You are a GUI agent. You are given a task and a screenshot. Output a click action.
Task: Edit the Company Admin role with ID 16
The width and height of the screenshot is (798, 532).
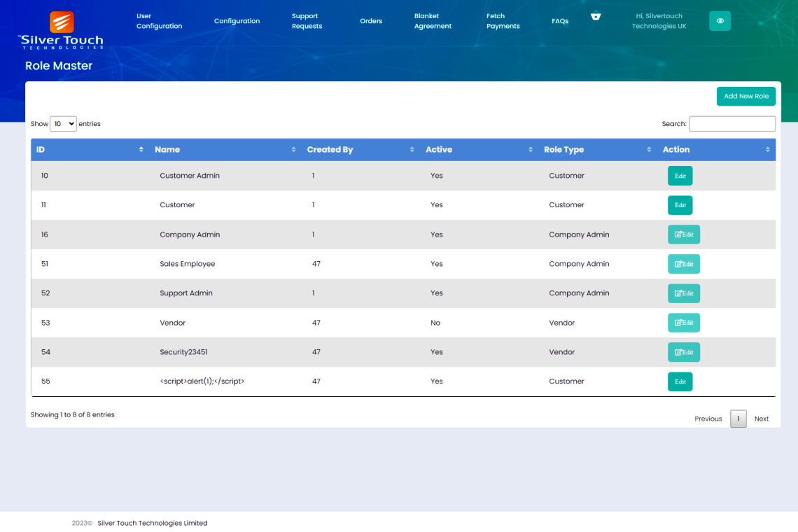point(683,234)
